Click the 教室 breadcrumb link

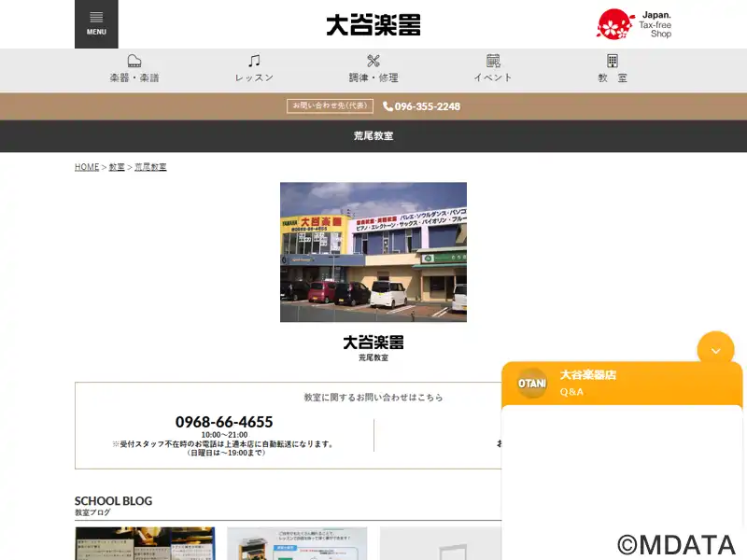point(117,167)
